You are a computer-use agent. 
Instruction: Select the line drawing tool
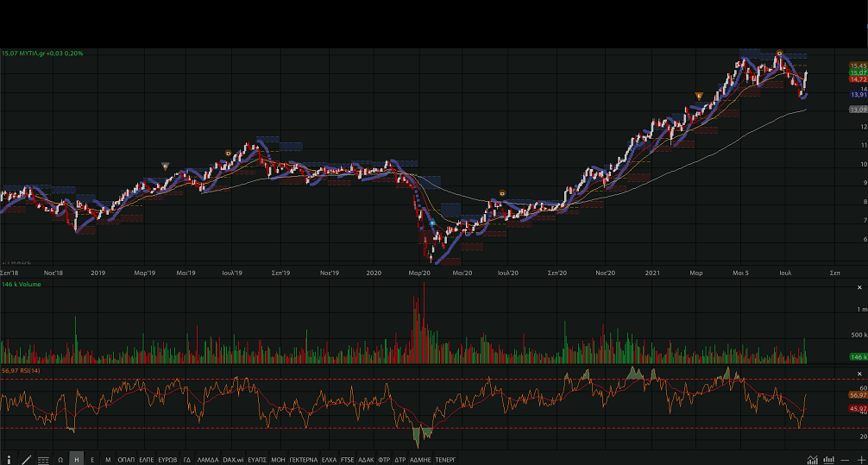pos(26,460)
